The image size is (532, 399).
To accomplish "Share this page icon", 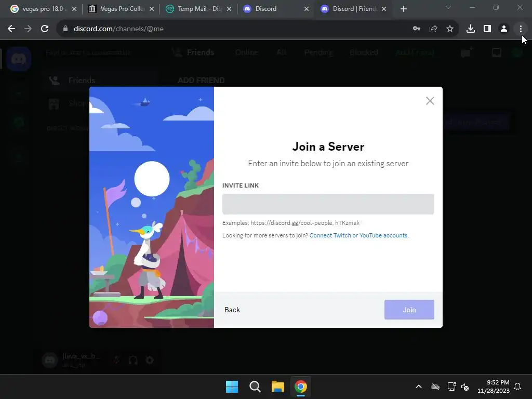I will coord(433,29).
